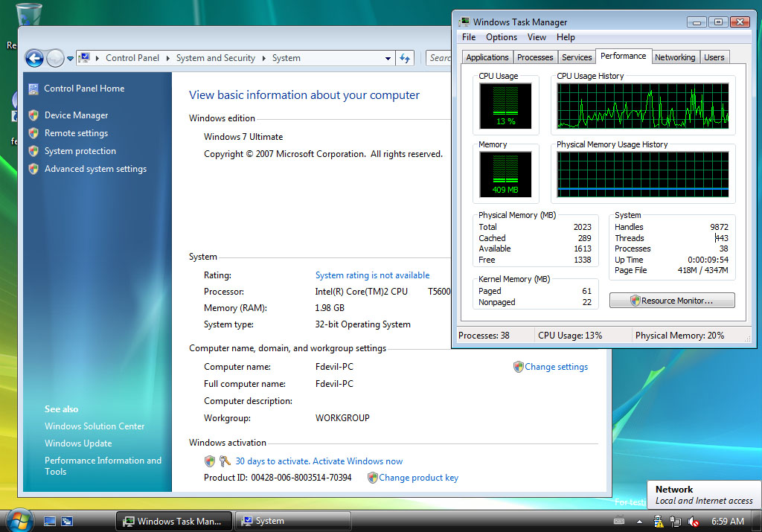Switch to the Services tab

[x=577, y=57]
